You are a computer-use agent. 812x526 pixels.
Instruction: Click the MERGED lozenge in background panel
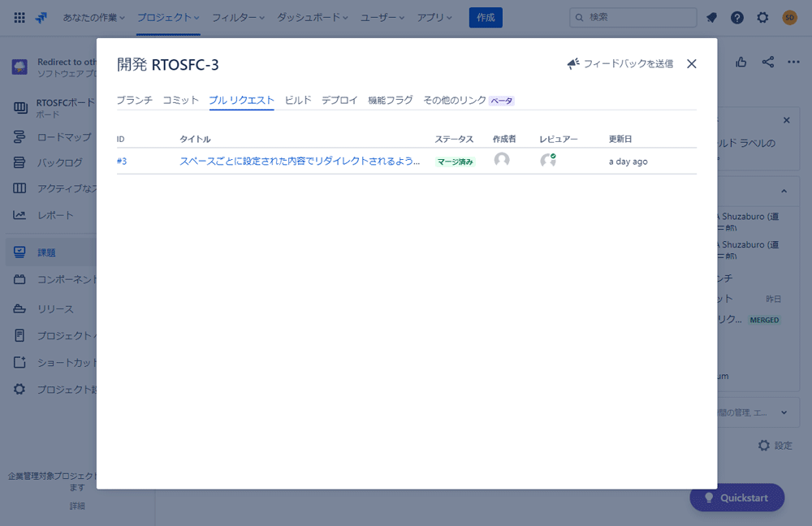click(764, 320)
